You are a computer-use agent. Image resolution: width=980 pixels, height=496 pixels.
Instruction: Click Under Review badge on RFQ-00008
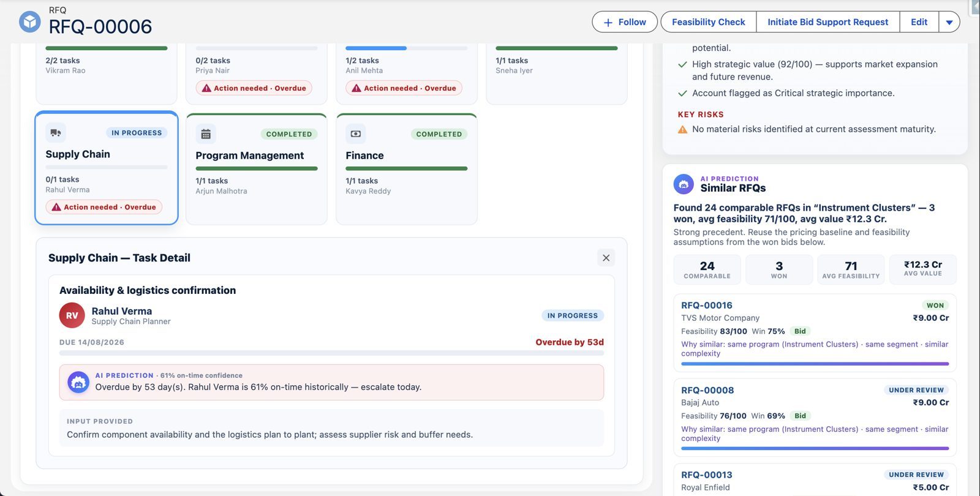[916, 390]
